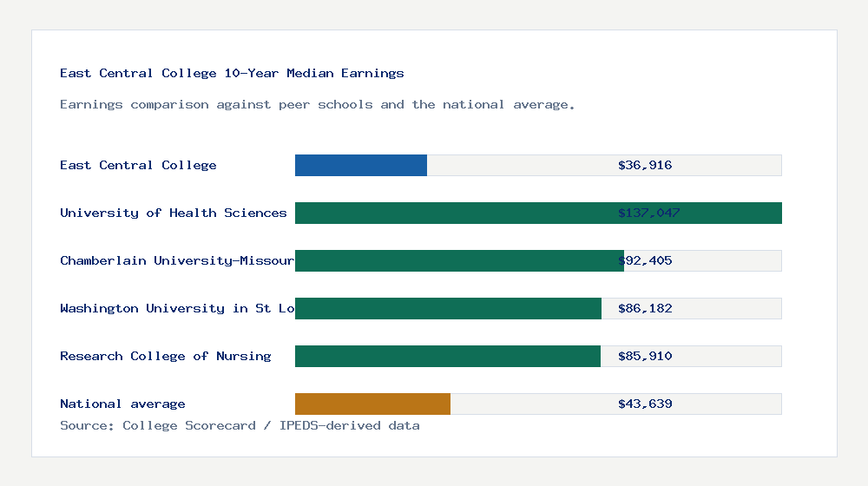Image resolution: width=868 pixels, height=486 pixels.
Task: Click the Washington University green bar
Action: pos(448,308)
